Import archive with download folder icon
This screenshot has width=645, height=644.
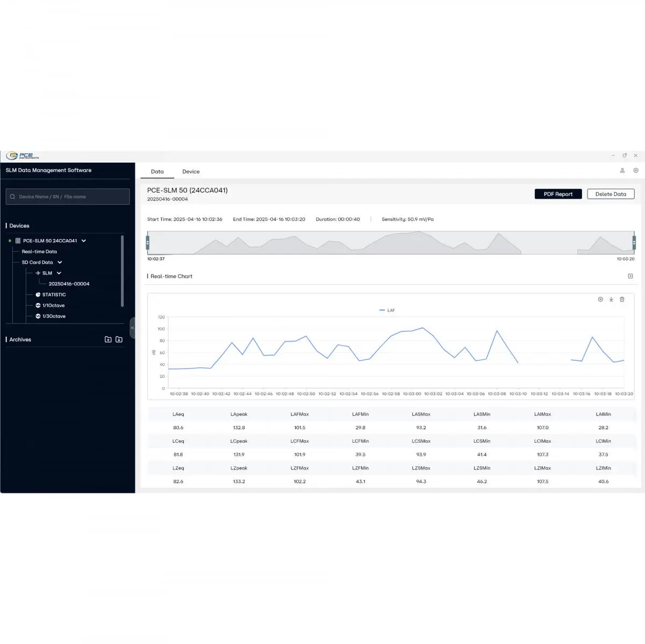[119, 339]
